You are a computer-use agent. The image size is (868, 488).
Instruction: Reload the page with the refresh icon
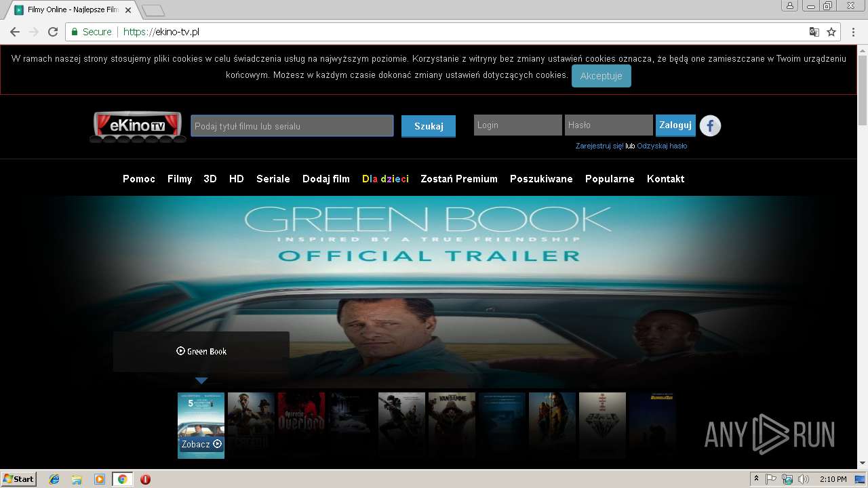53,32
